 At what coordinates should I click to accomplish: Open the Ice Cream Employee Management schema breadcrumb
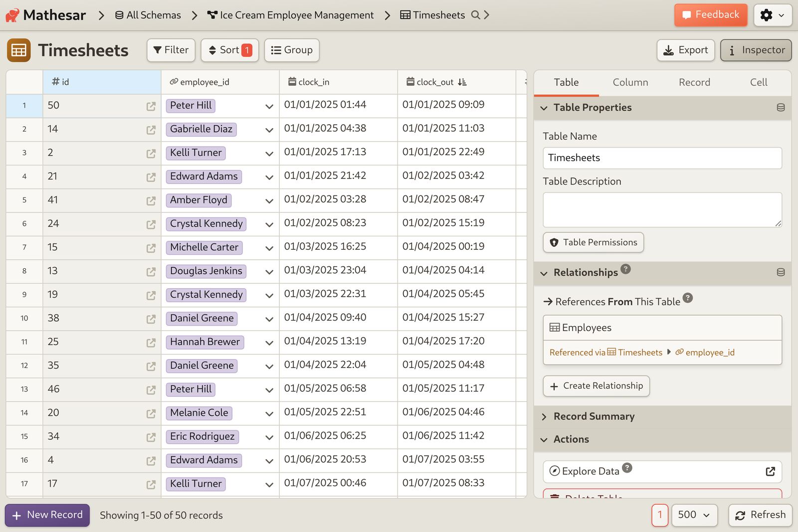[x=290, y=15]
